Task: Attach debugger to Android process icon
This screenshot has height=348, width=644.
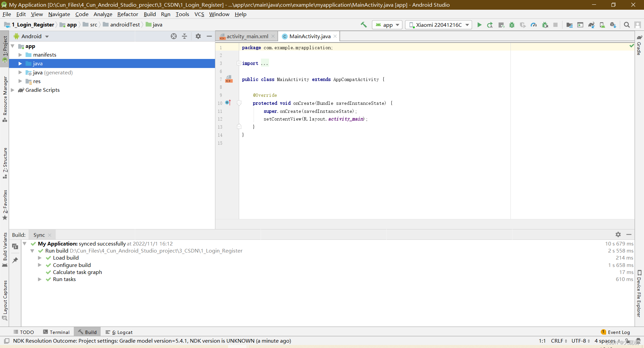Action: tap(545, 25)
